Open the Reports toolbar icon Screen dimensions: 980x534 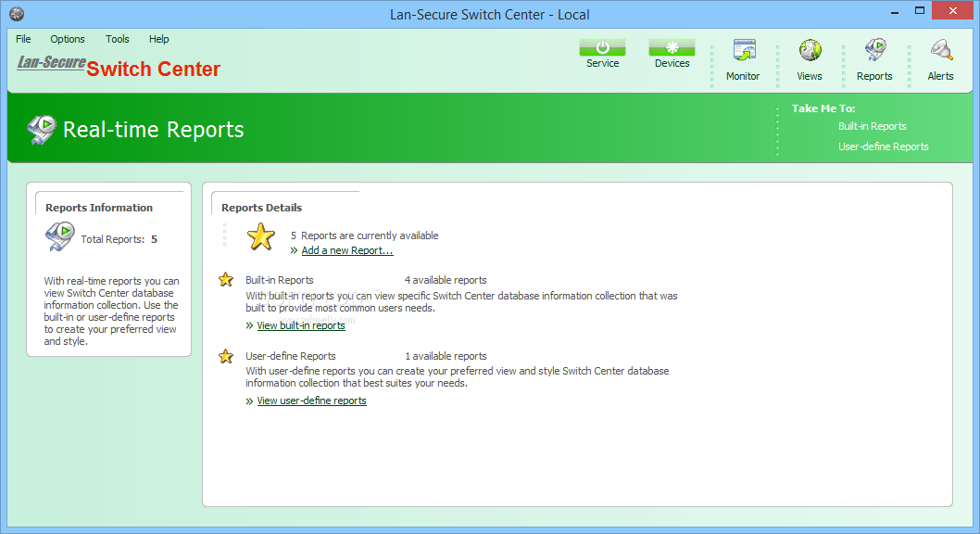(875, 51)
